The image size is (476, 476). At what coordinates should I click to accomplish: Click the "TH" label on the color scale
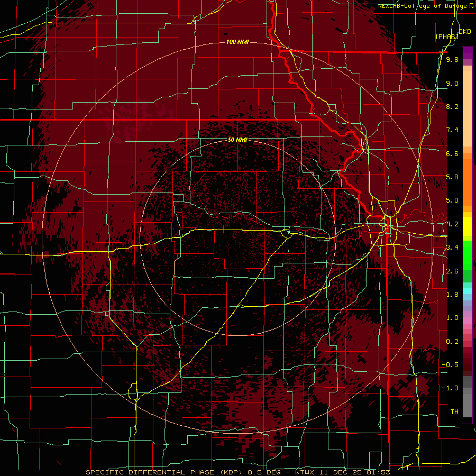pos(454,412)
